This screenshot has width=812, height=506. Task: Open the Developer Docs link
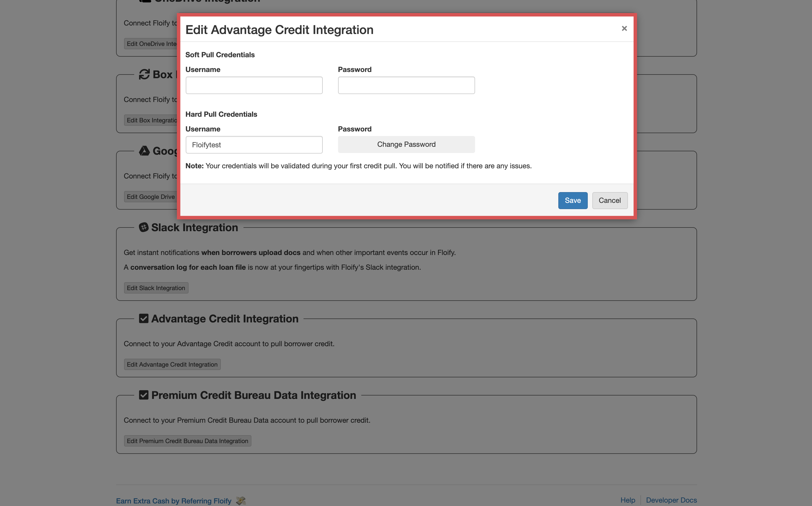(671, 500)
